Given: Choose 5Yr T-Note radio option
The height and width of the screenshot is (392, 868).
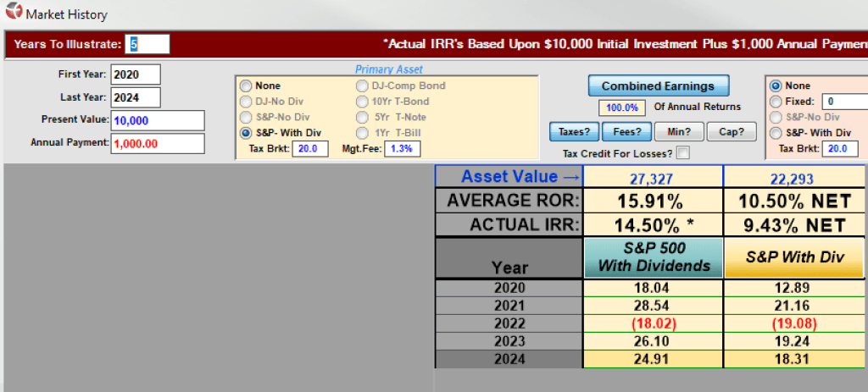Looking at the screenshot, I should coord(361,117).
